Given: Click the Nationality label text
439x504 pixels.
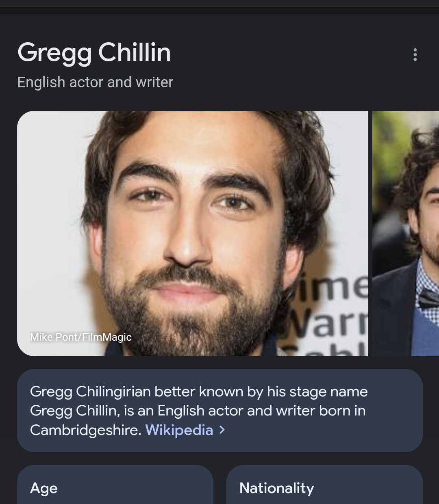Looking at the screenshot, I should [277, 488].
